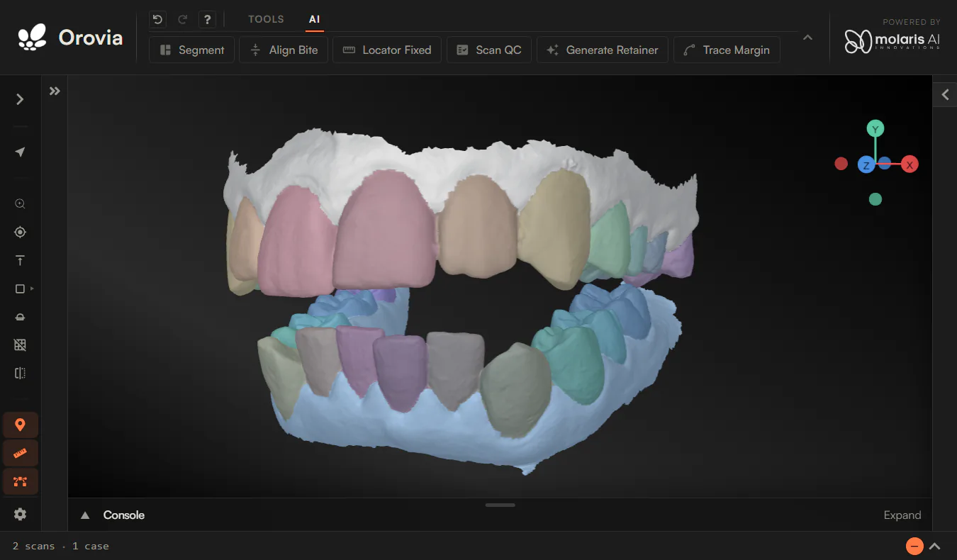The width and height of the screenshot is (957, 560).
Task: Snap view to the green Y axis
Action: point(875,129)
